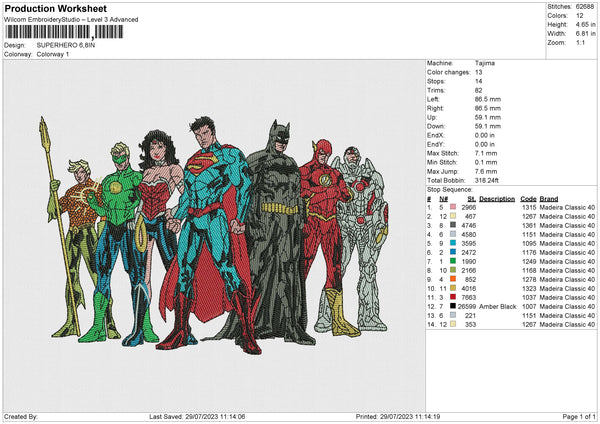
Task: Click the light gray swatch in stop 4
Action: [x=453, y=235]
